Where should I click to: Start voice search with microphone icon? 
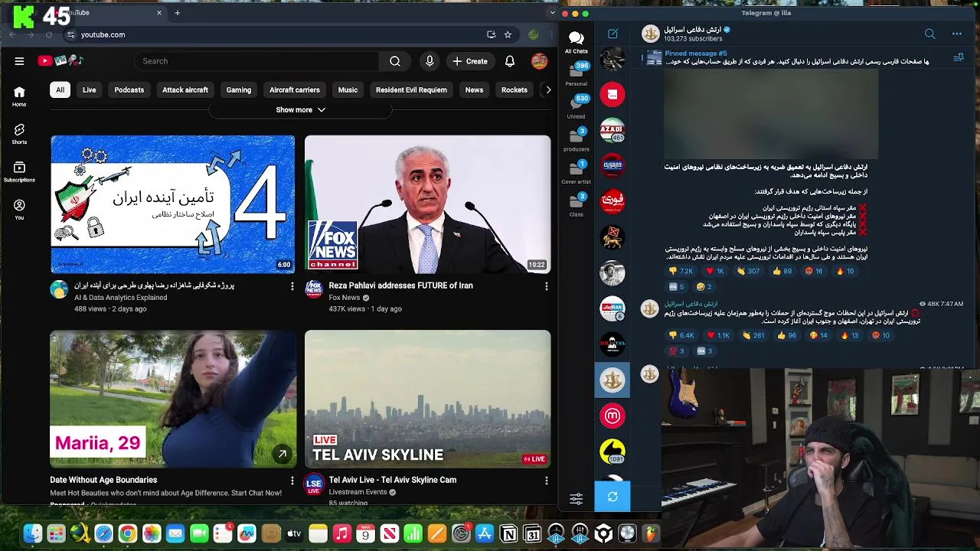pos(430,61)
